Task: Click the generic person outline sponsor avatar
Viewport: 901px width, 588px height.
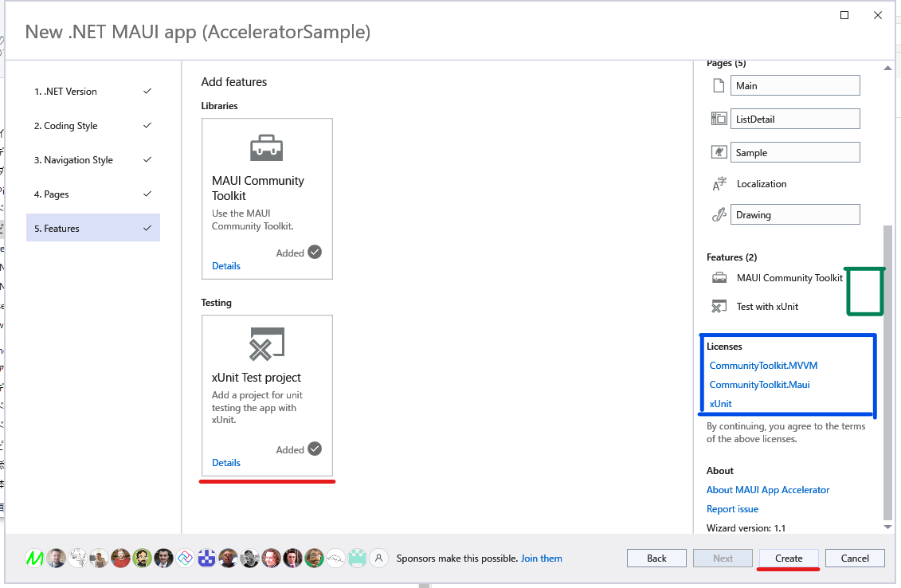Action: click(378, 558)
